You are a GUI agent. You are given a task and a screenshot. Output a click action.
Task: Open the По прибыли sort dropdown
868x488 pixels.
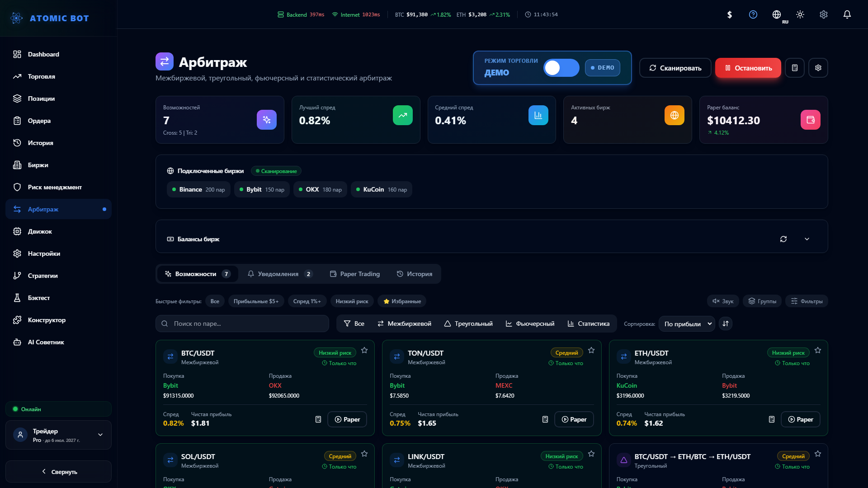[687, 324]
